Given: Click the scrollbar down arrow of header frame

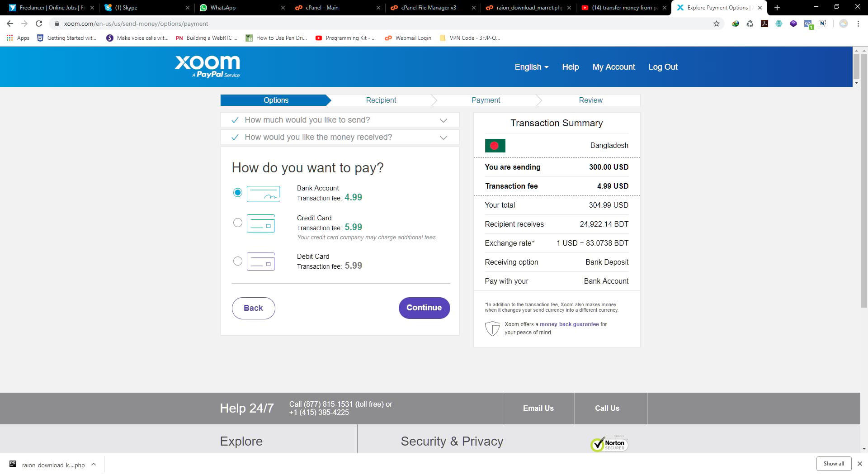Looking at the screenshot, I should click(x=856, y=83).
